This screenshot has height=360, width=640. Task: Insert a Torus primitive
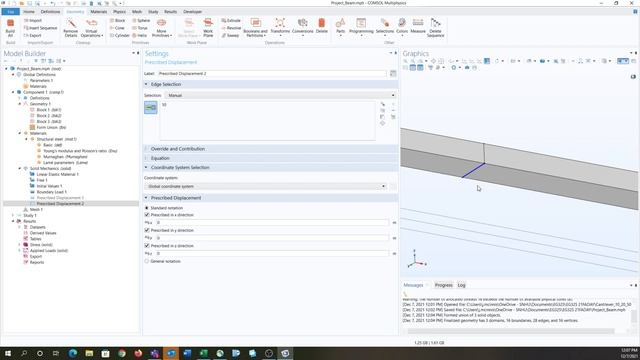coord(140,28)
